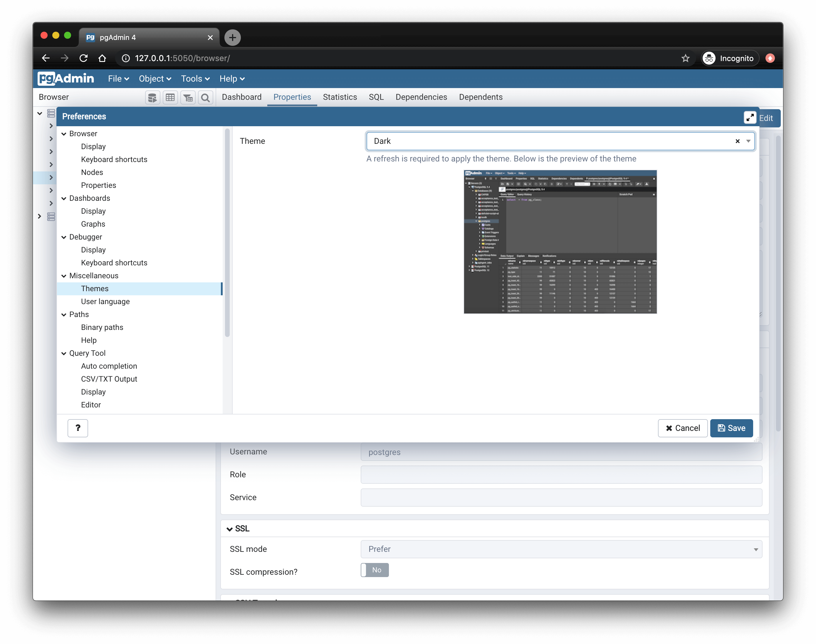816x644 pixels.
Task: Collapse the Debugger preferences group
Action: (64, 237)
